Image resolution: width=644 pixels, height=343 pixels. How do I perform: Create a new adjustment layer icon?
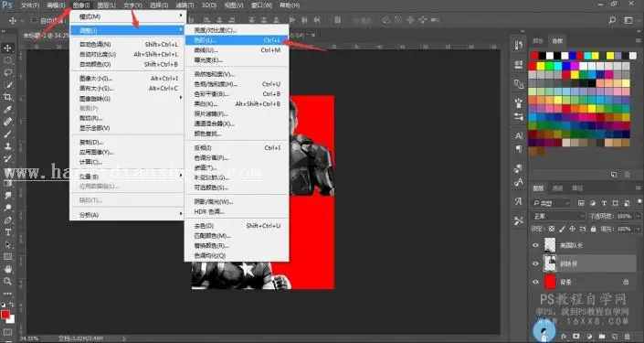coord(589,336)
